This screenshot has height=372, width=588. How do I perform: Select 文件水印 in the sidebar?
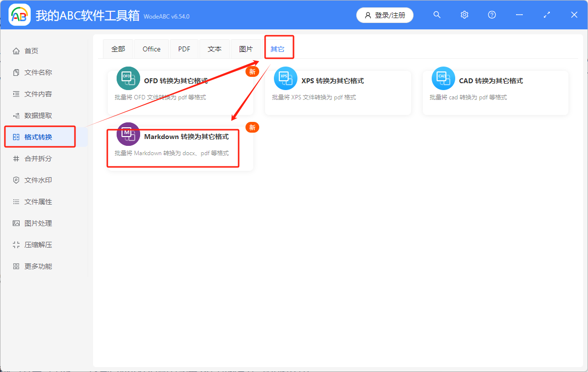(x=38, y=180)
